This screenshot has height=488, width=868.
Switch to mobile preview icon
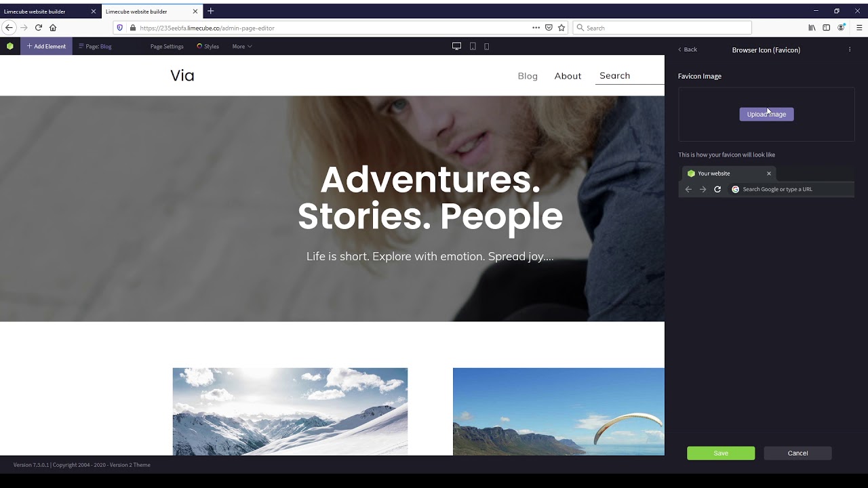click(x=486, y=46)
